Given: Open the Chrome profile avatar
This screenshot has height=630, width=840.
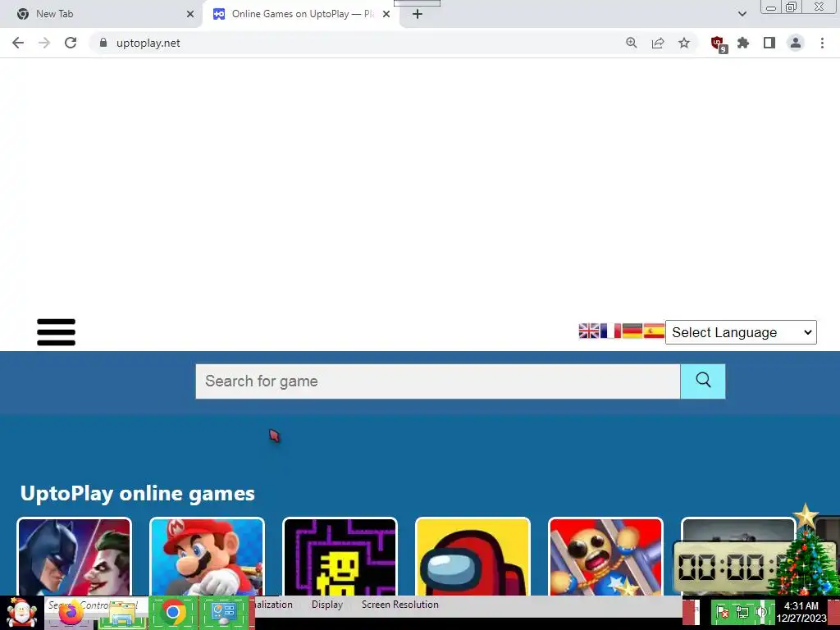Looking at the screenshot, I should (x=796, y=43).
